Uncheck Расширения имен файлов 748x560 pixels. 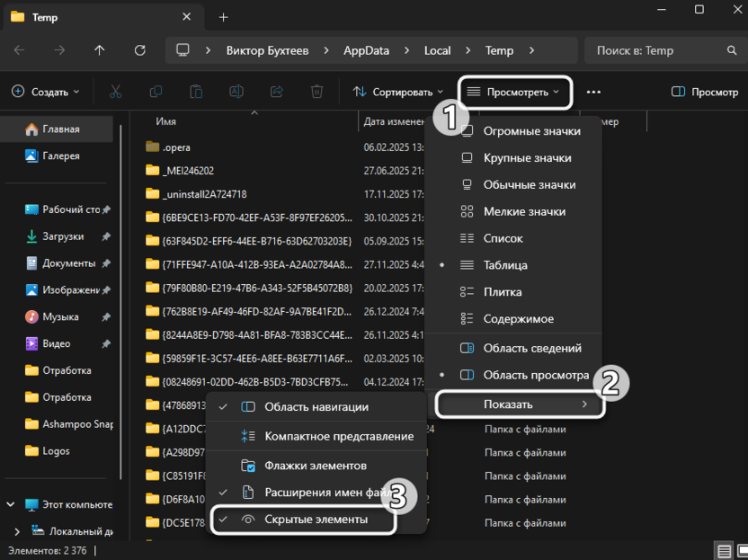point(324,492)
